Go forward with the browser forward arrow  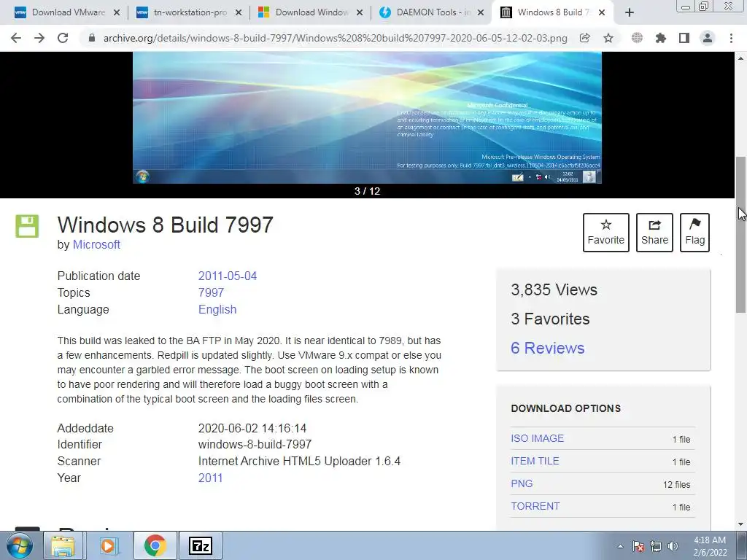point(39,38)
